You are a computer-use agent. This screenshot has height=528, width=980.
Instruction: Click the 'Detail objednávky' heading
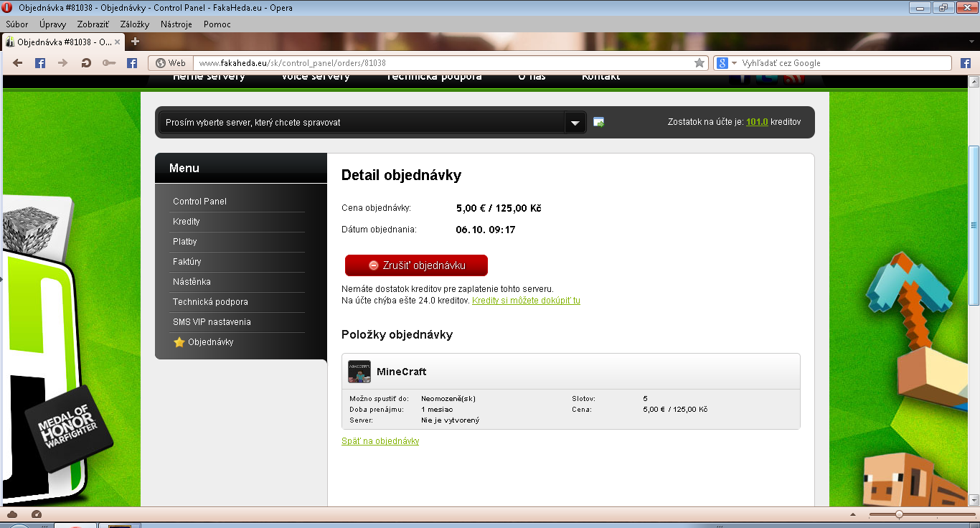[401, 175]
